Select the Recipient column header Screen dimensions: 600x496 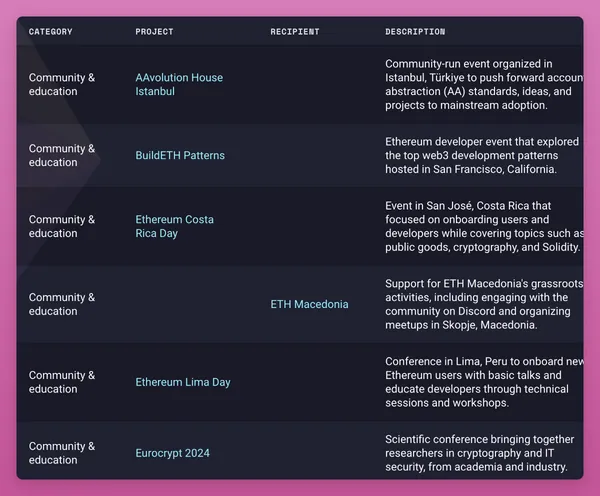[x=295, y=32]
